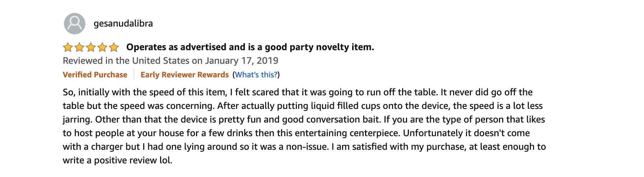Open the gesanudalibra reviewer profile
This screenshot has height=177, width=644.
(x=123, y=24)
